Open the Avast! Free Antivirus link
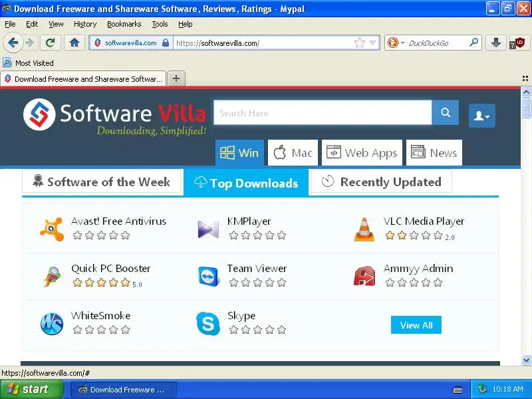Image resolution: width=532 pixels, height=399 pixels. click(118, 221)
